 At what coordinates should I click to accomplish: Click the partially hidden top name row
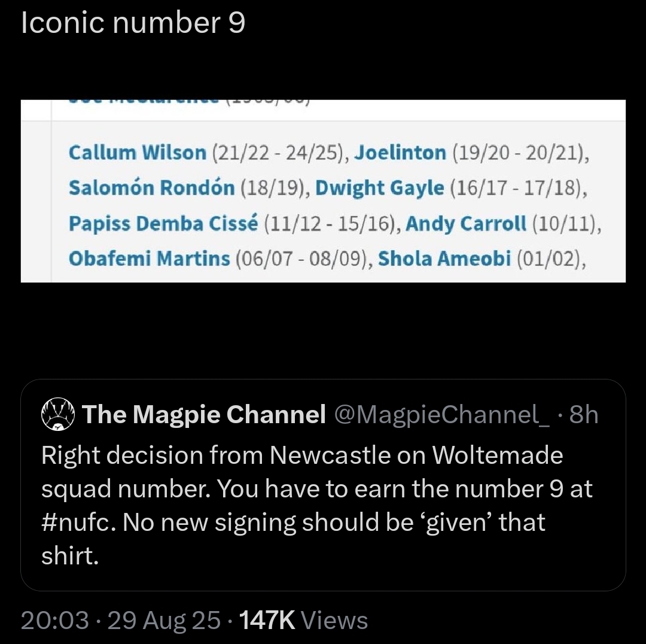(188, 102)
